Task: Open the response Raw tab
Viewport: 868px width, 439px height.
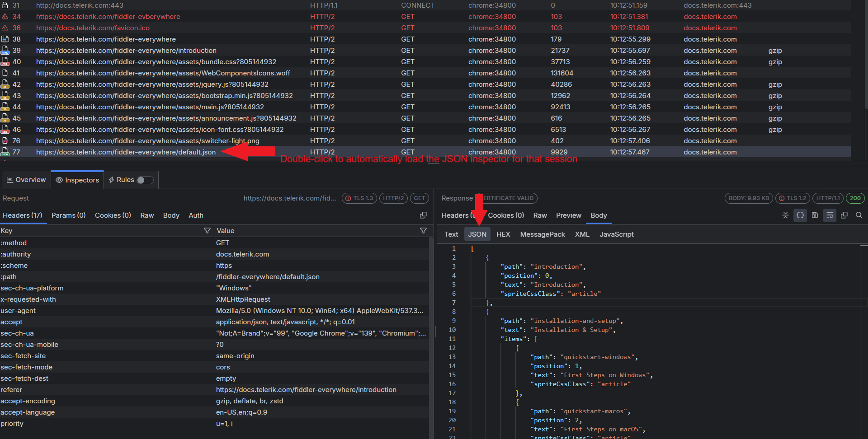Action: (x=540, y=215)
